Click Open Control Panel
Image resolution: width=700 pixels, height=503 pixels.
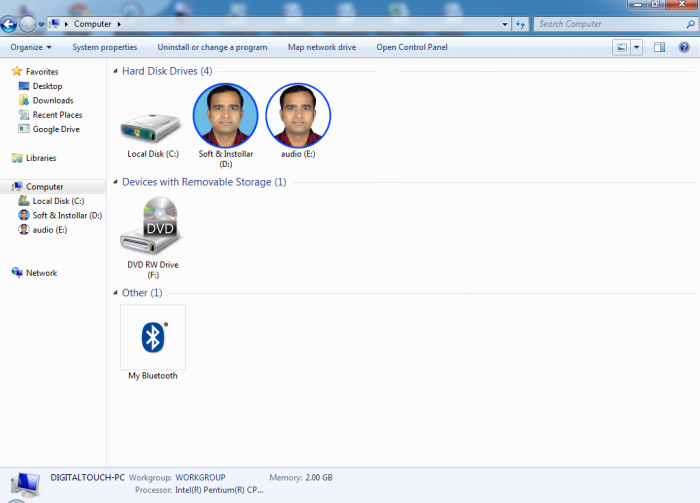[x=412, y=47]
